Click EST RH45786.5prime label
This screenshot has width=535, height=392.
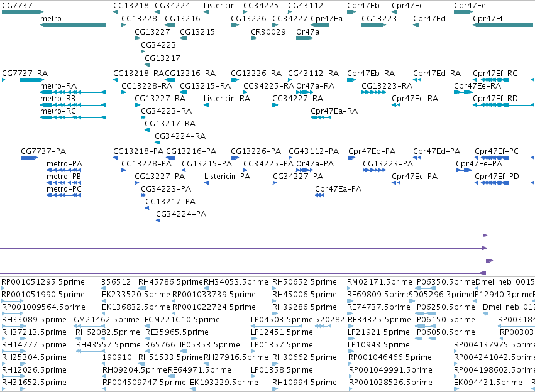pyautogui.click(x=170, y=282)
